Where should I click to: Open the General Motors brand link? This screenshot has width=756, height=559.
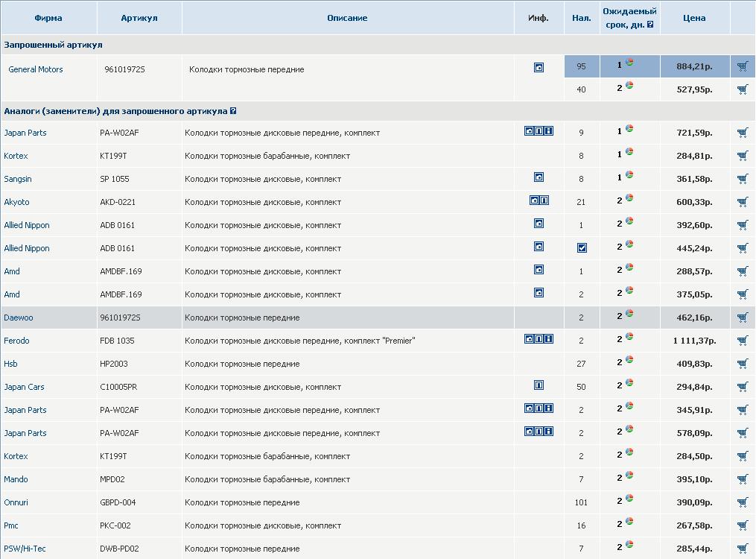pyautogui.click(x=36, y=69)
